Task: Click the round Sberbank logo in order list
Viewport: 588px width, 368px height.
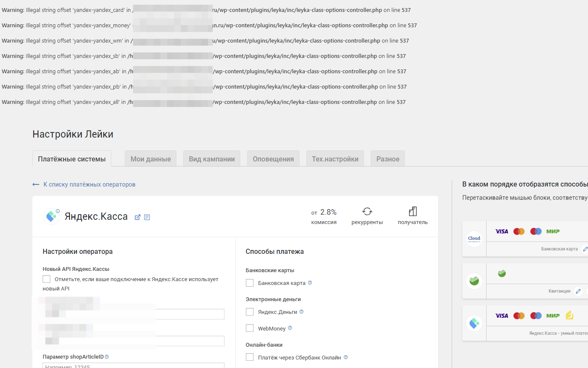Action: pos(474,281)
